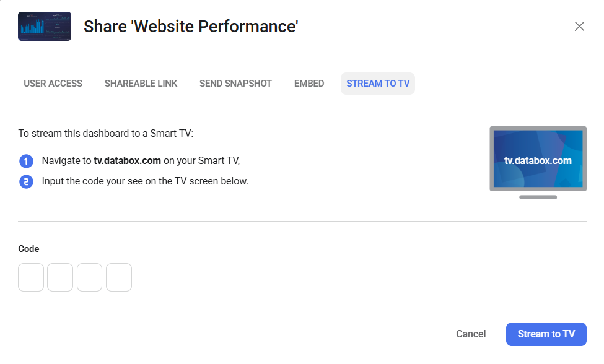The height and width of the screenshot is (364, 604).
Task: Click the 'Code' field label
Action: tap(29, 249)
